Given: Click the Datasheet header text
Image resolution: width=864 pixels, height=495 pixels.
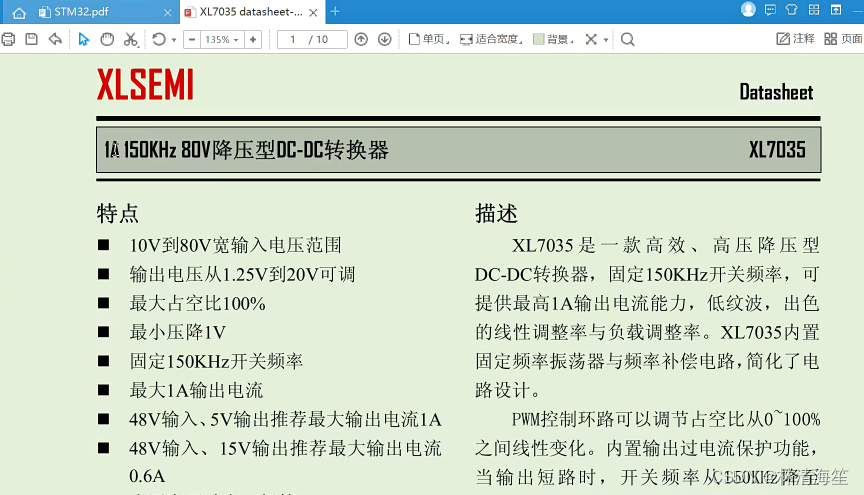Looking at the screenshot, I should (x=776, y=92).
